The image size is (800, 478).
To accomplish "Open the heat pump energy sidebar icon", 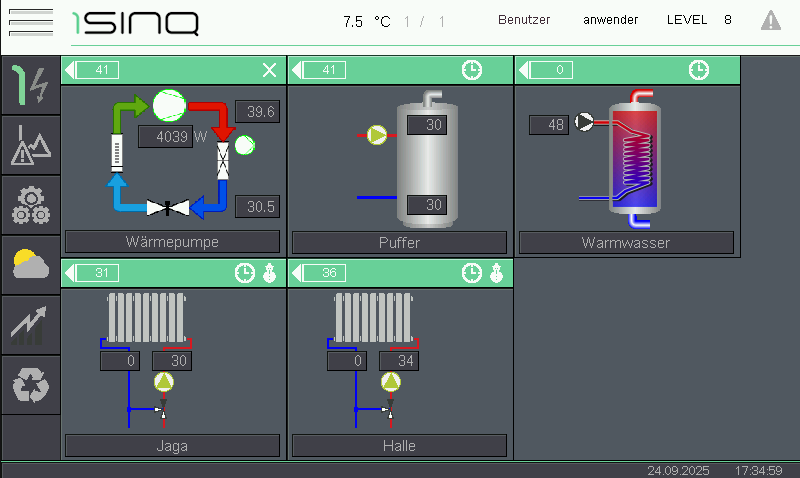I will [x=30, y=86].
